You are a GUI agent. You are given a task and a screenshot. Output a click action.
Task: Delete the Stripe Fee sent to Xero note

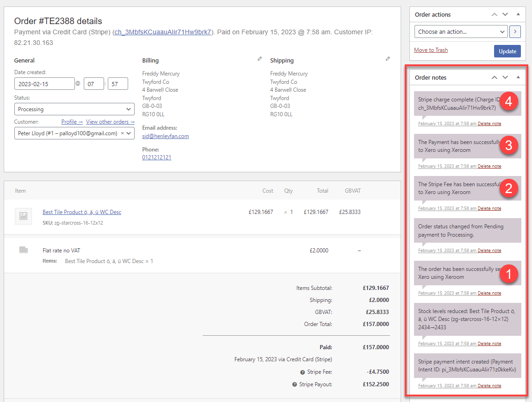pos(489,208)
